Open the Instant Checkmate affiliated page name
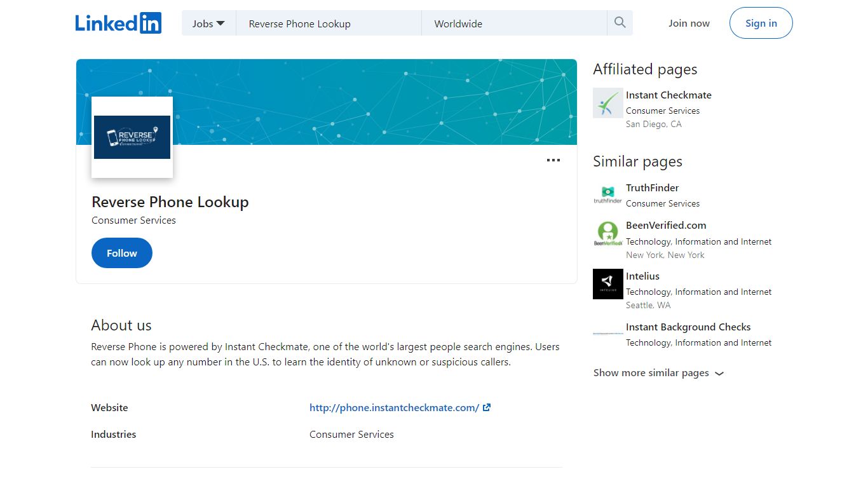This screenshot has width=868, height=488. click(668, 95)
